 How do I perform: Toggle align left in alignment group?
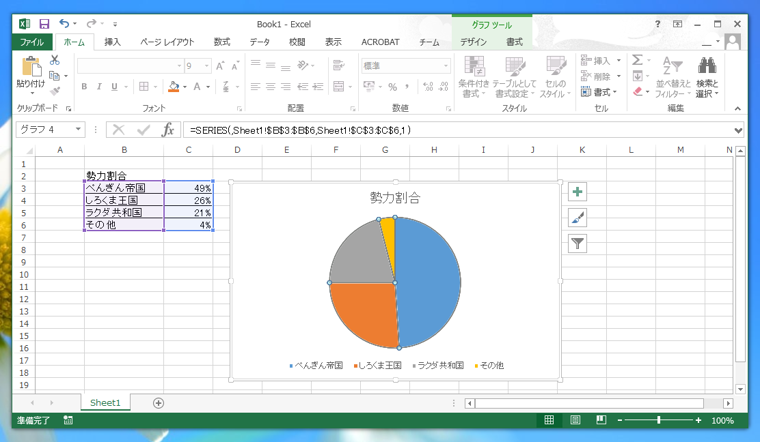click(255, 87)
